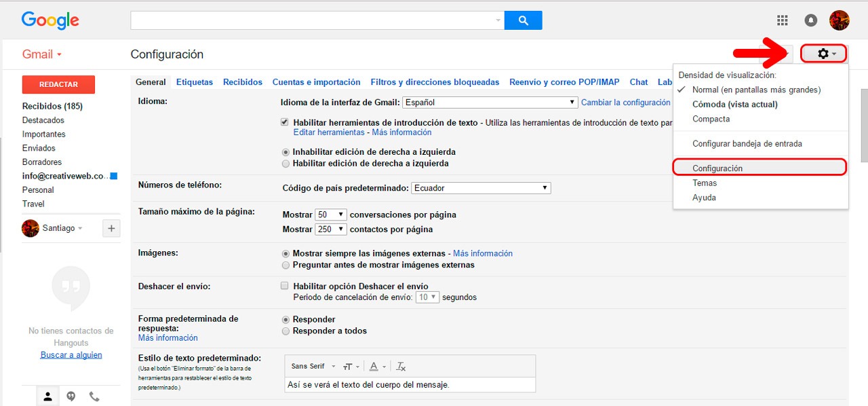Expand the Gmail product dropdown
The width and height of the screenshot is (868, 406).
pos(42,54)
